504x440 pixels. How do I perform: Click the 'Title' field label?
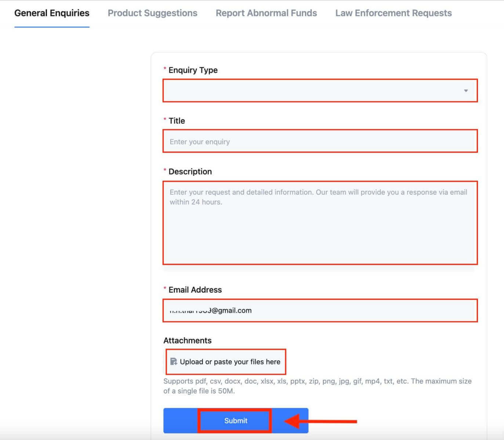177,121
